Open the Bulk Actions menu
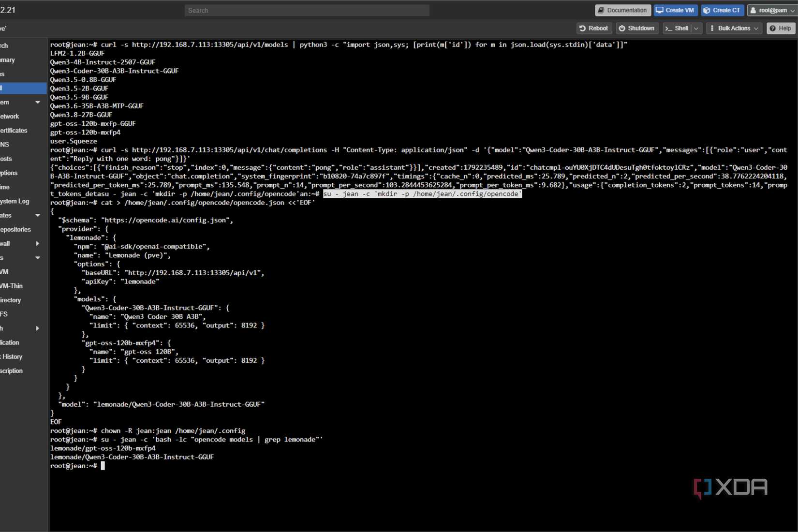The width and height of the screenshot is (798, 532). click(734, 29)
